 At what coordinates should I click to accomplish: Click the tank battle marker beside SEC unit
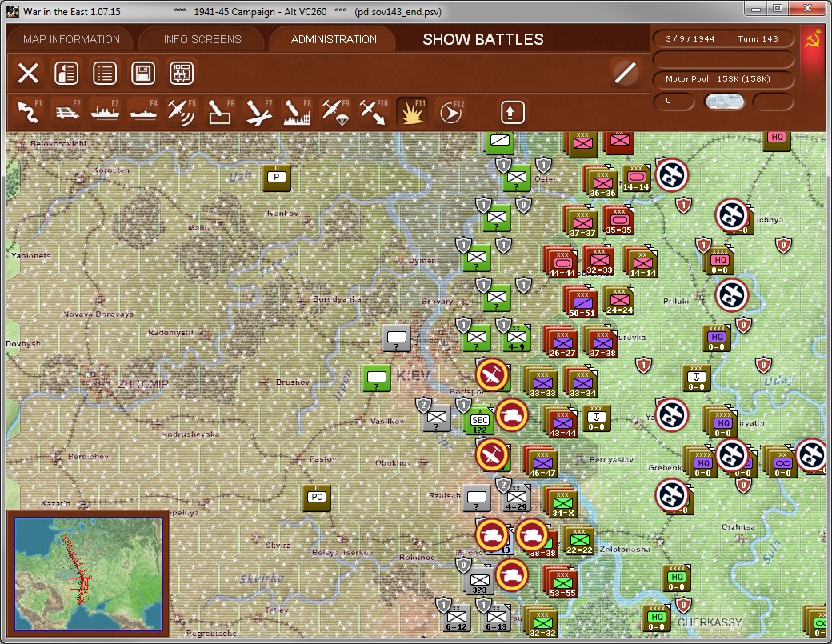[x=512, y=415]
